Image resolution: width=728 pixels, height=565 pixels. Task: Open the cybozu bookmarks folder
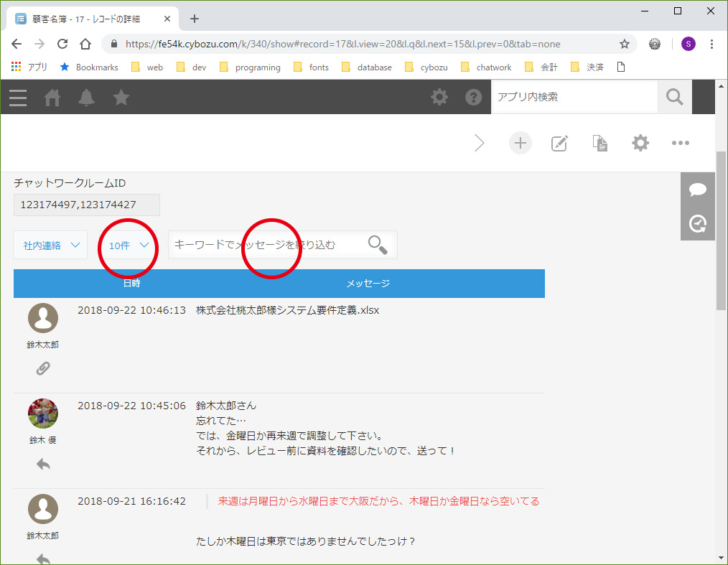426,67
